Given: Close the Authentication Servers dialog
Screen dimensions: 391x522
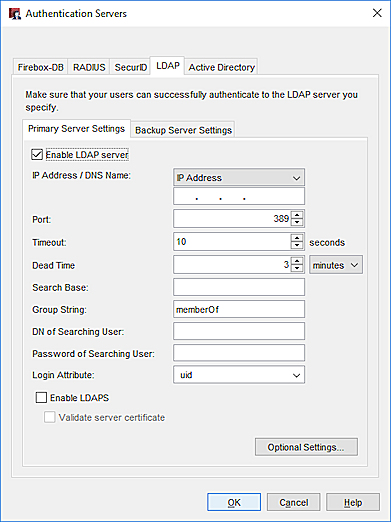Looking at the screenshot, I should click(x=377, y=13).
